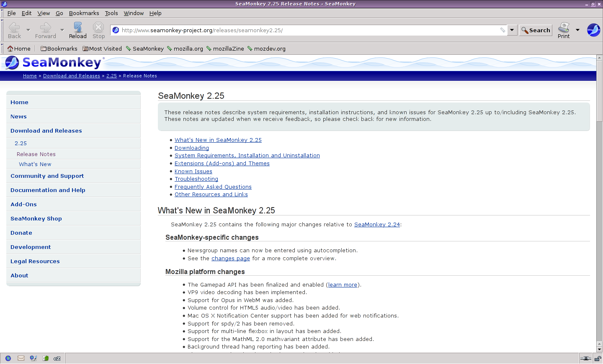Open the Print options dropdown arrow
Viewport: 603px width, 364px height.
577,30
